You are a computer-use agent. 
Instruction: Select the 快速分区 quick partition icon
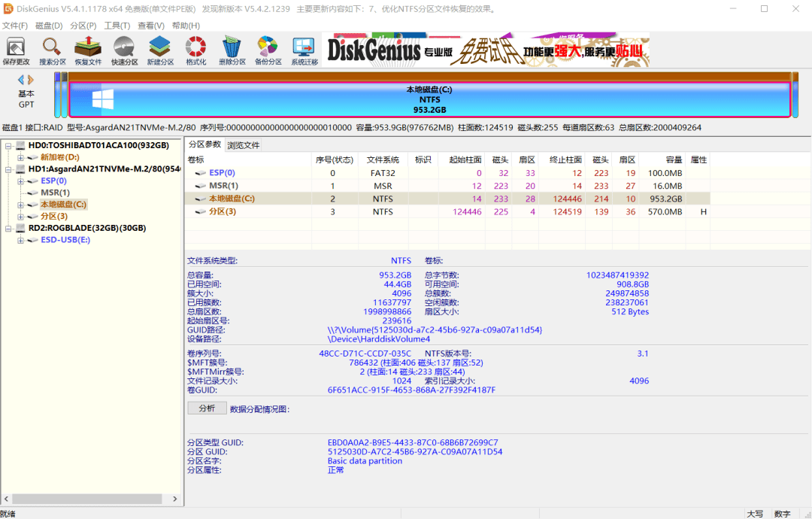pos(124,50)
